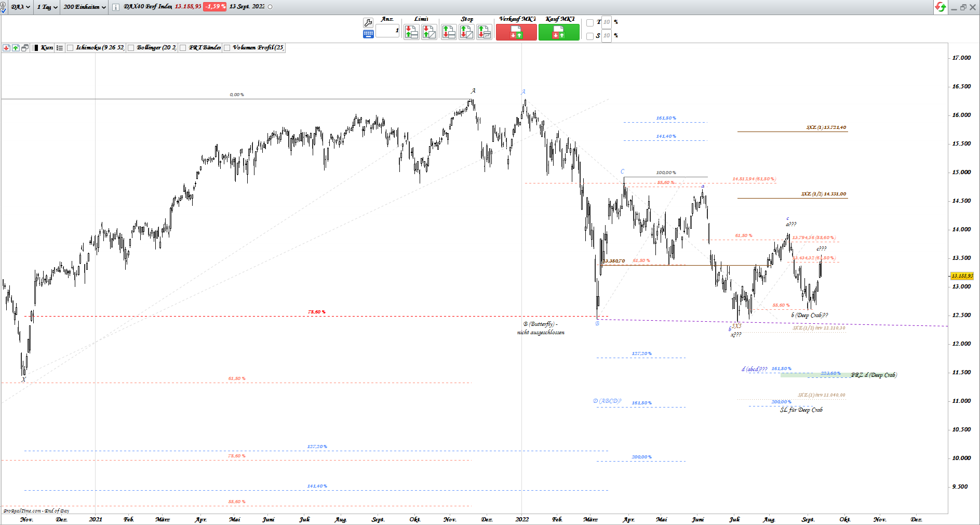980x525 pixels.
Task: Toggle the PRT Bänder checkbox
Action: click(183, 48)
